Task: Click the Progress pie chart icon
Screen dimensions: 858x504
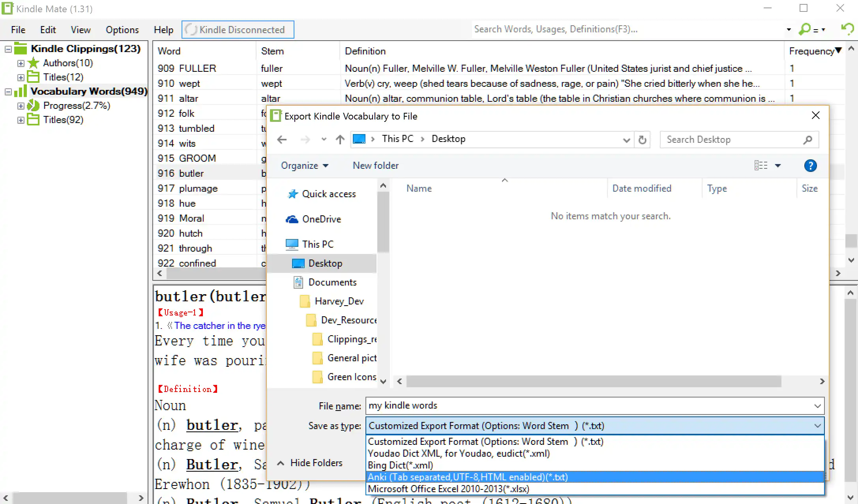Action: [33, 105]
